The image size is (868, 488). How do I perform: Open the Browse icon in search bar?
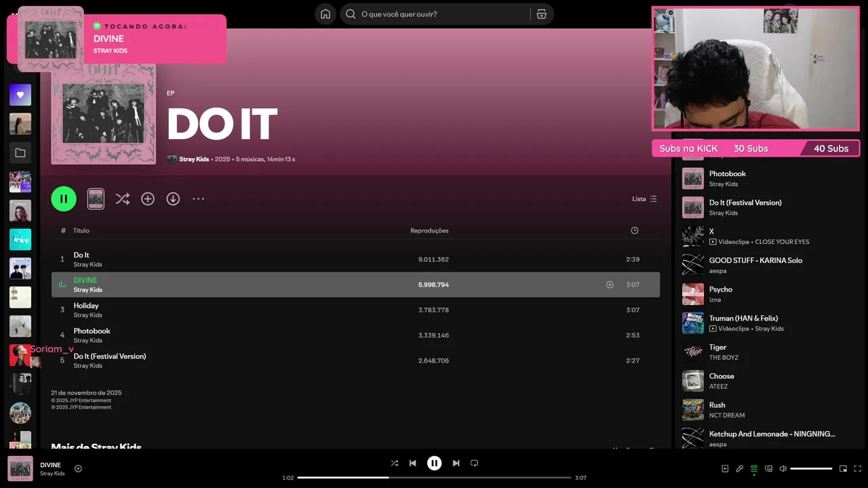pos(541,14)
